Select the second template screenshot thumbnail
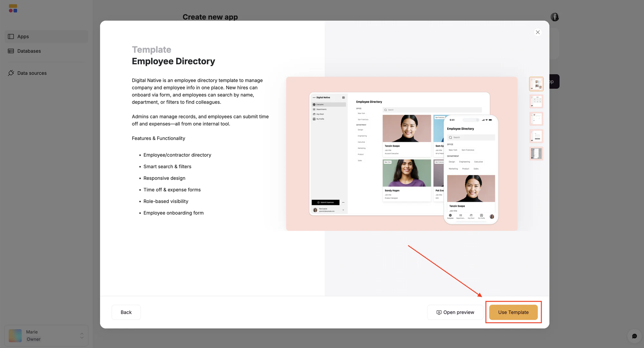The height and width of the screenshot is (348, 644). coord(536,101)
